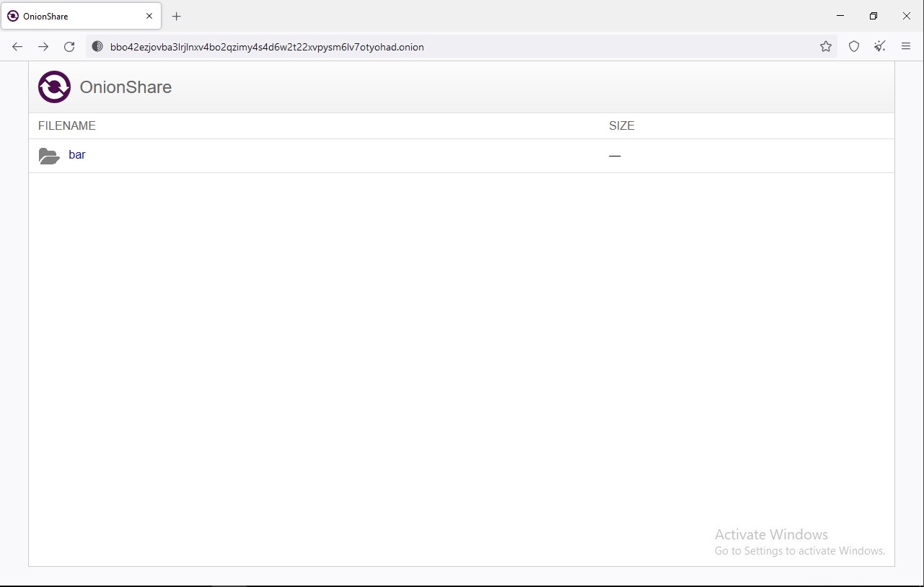
Task: Go back to the previous page
Action: point(17,47)
